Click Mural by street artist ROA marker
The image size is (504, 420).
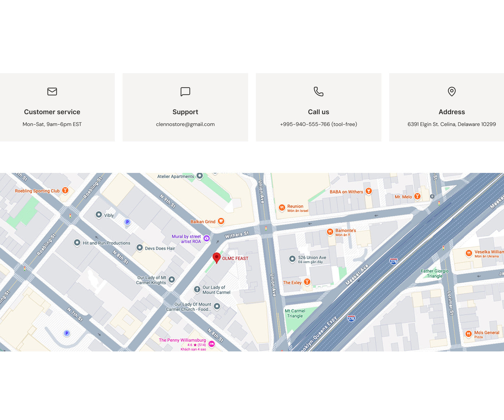click(206, 239)
